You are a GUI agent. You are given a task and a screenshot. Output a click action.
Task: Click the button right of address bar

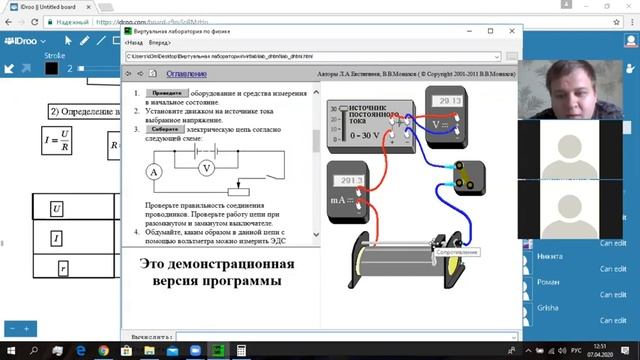coord(511,56)
